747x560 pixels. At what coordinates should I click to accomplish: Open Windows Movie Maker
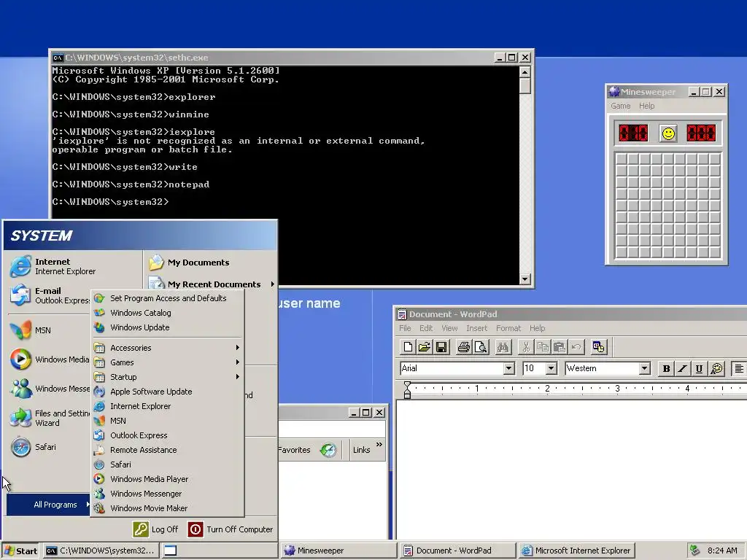[168, 508]
